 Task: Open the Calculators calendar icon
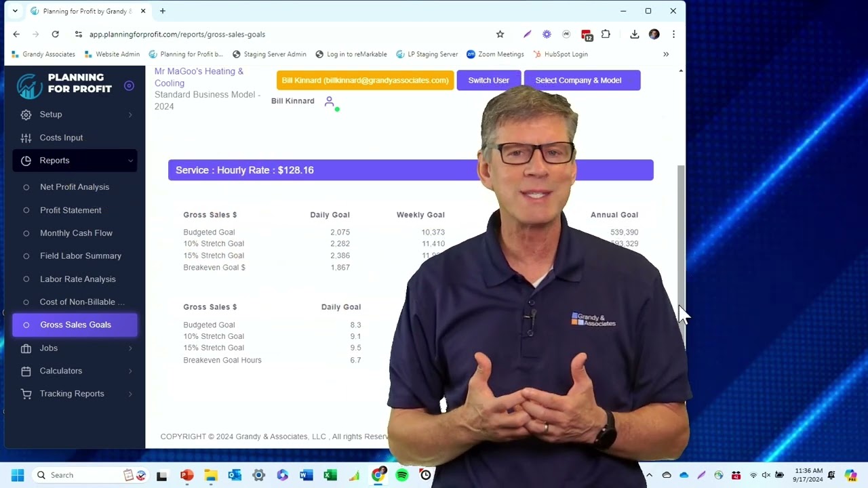pos(26,371)
